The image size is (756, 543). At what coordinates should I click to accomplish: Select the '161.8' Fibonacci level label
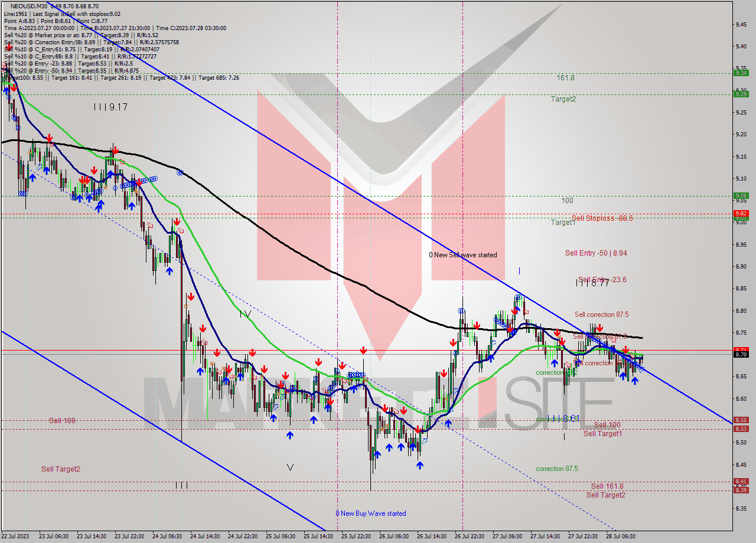point(565,78)
